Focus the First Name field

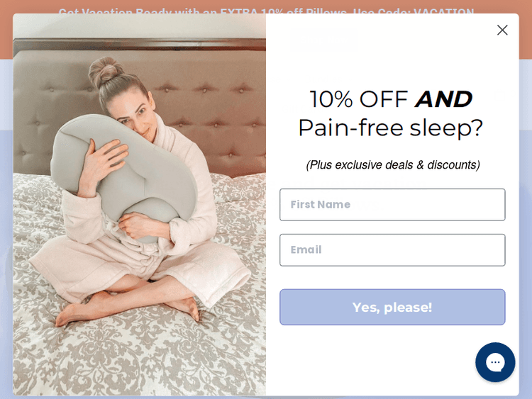(392, 204)
